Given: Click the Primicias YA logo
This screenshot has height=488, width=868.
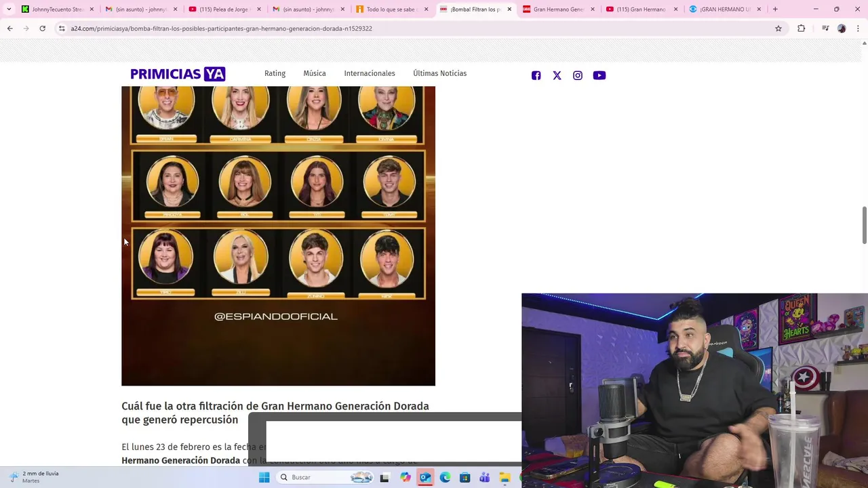Looking at the screenshot, I should pyautogui.click(x=178, y=74).
